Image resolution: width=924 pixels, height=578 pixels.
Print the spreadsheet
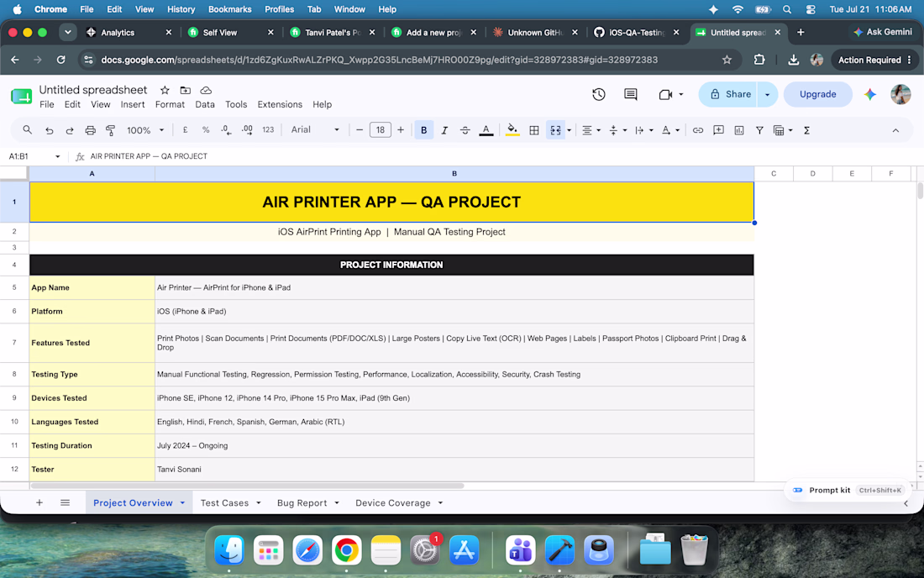(90, 130)
